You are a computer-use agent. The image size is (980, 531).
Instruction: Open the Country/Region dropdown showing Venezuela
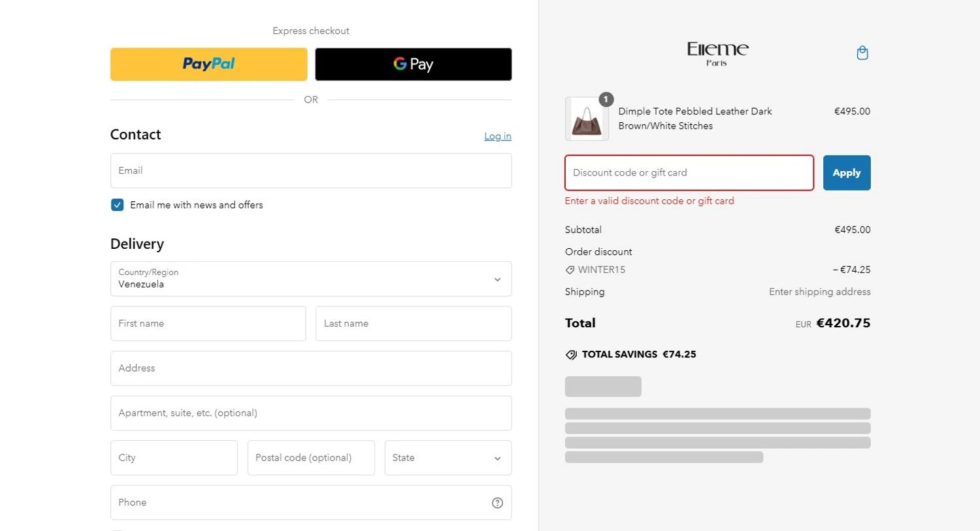tap(311, 279)
